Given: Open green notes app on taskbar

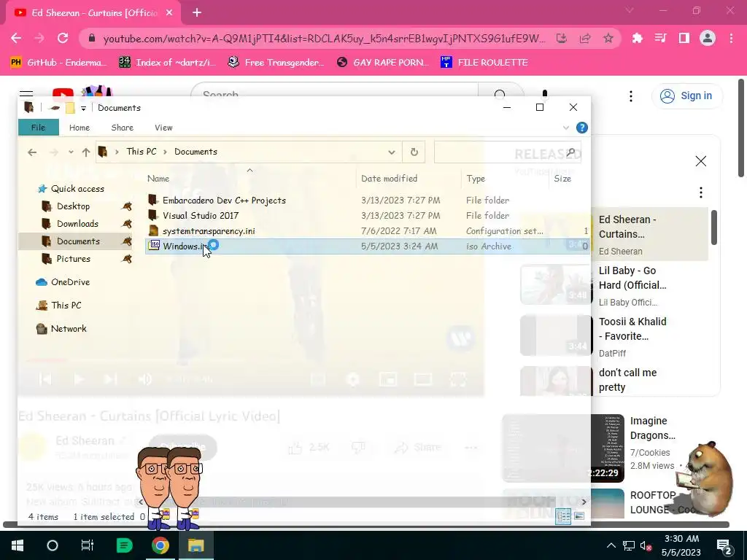Looking at the screenshot, I should click(x=124, y=545).
